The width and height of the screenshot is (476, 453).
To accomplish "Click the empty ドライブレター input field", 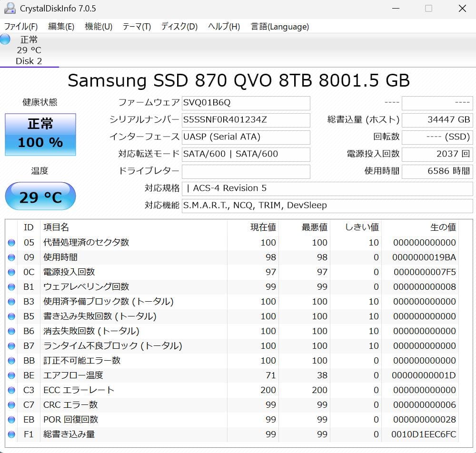I will click(x=246, y=171).
